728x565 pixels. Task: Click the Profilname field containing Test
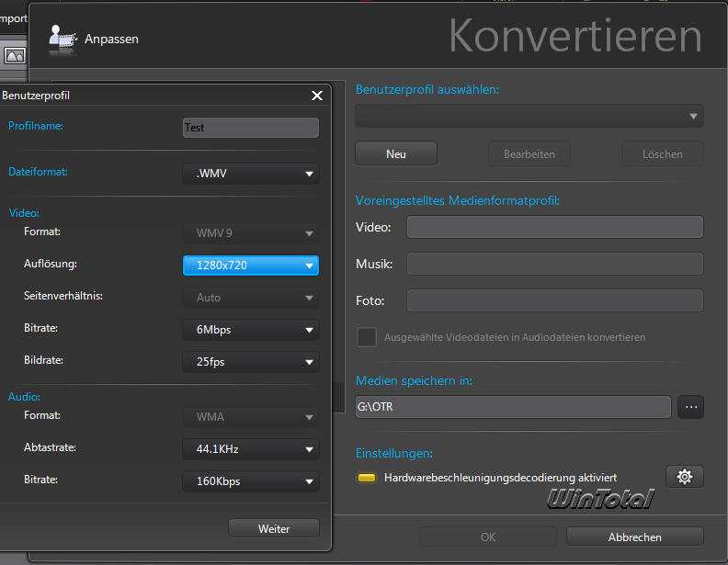tap(251, 128)
